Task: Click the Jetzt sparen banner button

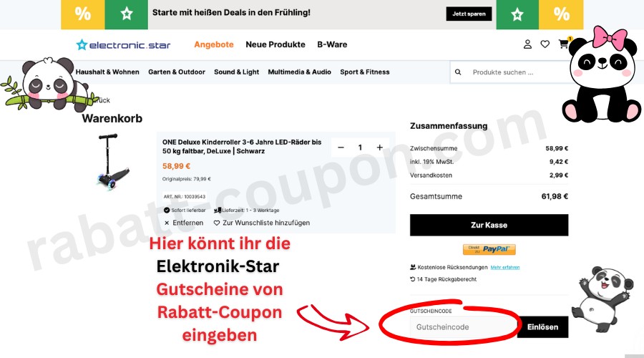Action: pos(469,14)
